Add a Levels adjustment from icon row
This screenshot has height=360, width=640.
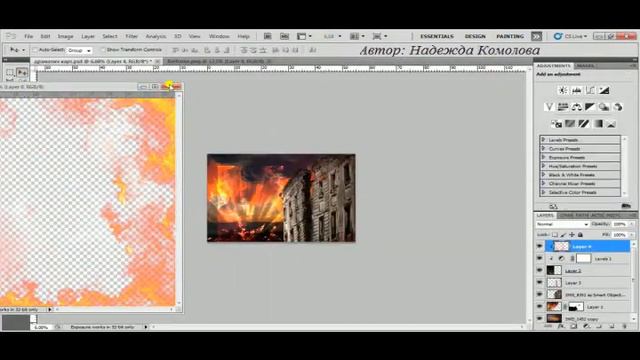pyautogui.click(x=576, y=90)
